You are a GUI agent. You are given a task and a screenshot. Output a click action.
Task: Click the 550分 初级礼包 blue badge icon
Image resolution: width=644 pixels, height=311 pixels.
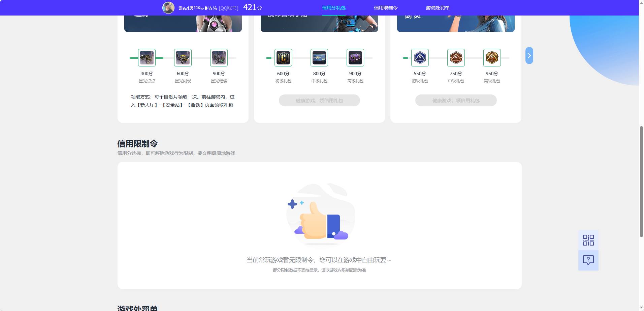click(420, 58)
